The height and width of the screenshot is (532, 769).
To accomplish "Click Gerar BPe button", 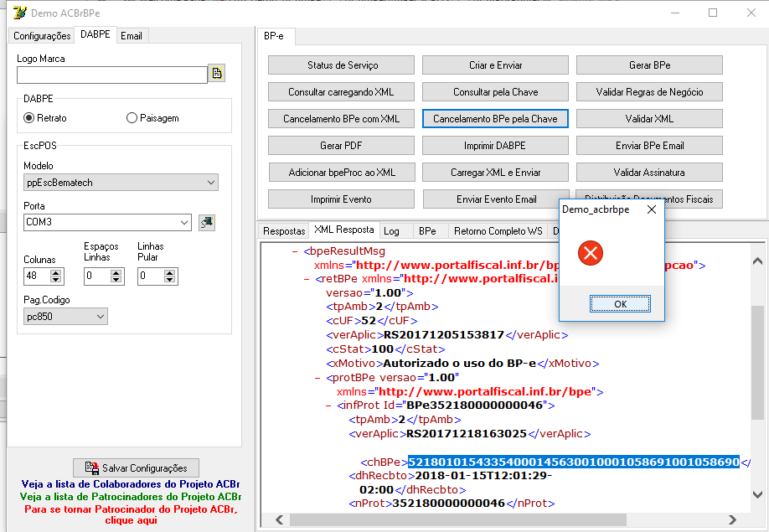I will click(x=649, y=65).
